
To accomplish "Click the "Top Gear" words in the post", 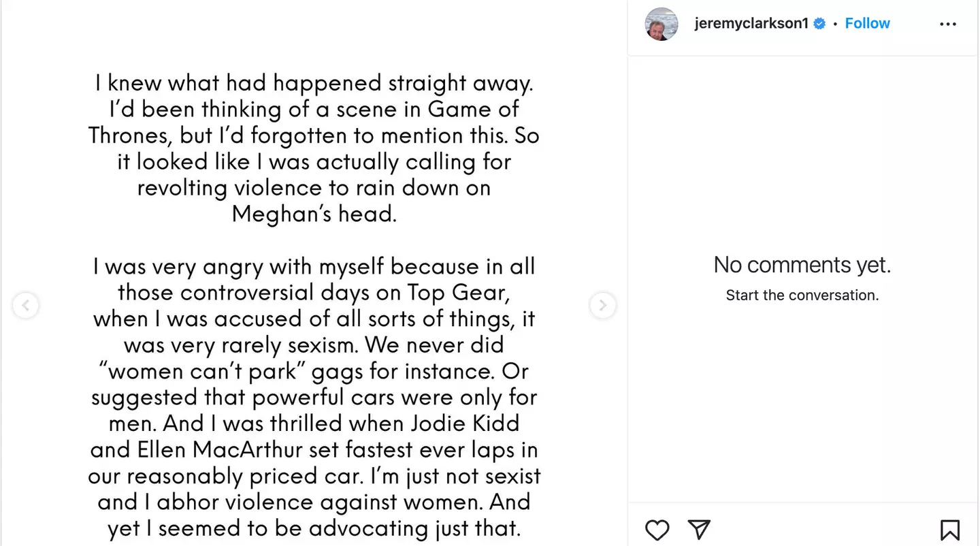I will point(457,293).
